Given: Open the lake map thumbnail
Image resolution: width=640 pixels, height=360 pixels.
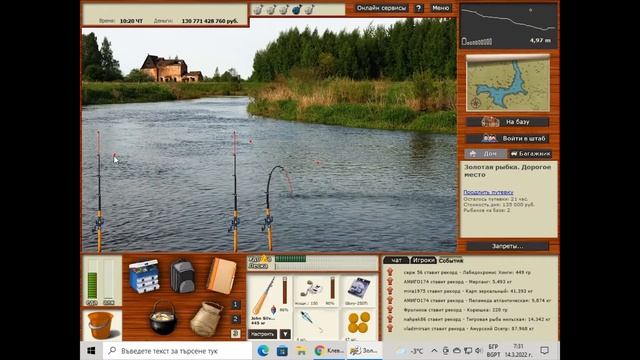Looking at the screenshot, I should point(508,84).
